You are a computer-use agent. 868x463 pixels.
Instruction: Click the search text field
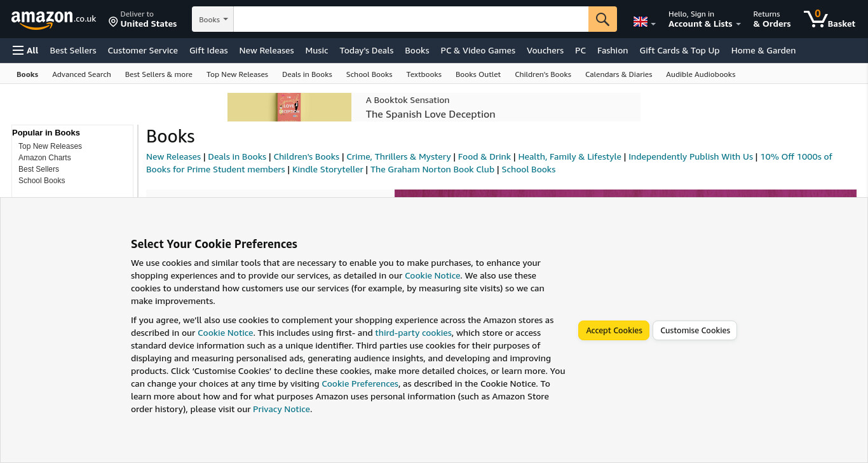point(411,19)
